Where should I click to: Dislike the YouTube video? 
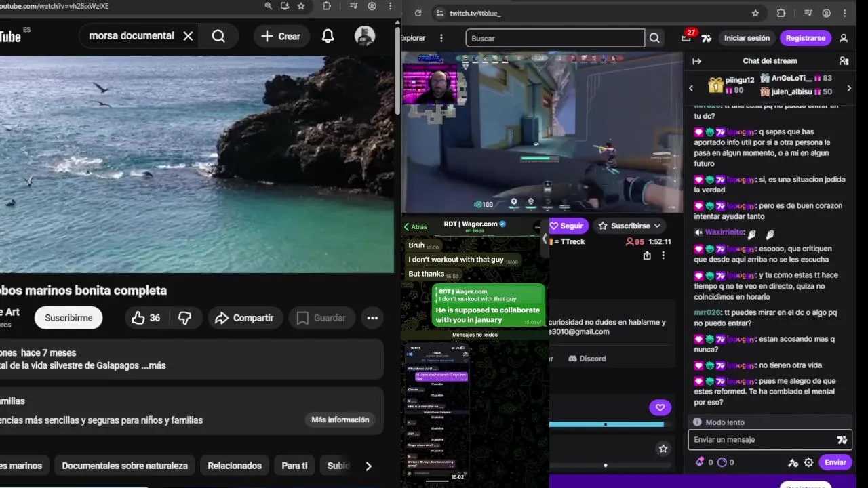pos(184,318)
